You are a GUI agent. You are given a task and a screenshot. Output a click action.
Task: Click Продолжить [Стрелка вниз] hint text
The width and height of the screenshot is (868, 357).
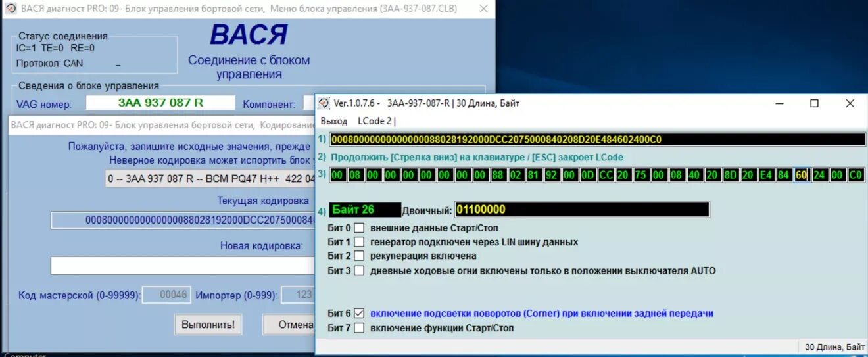[x=477, y=157]
